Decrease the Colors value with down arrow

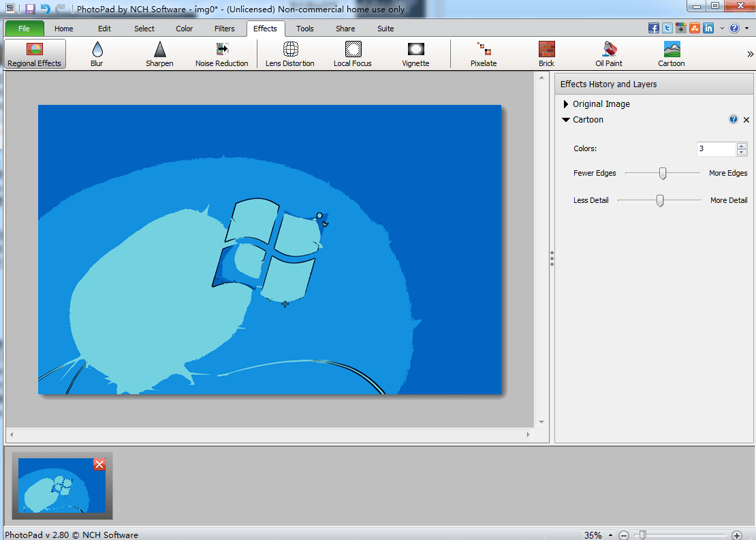(x=742, y=153)
